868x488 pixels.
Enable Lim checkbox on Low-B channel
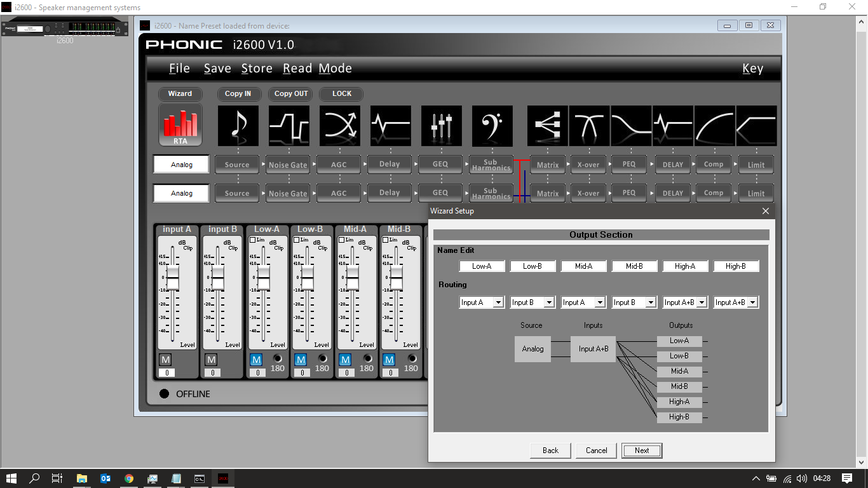pyautogui.click(x=297, y=240)
